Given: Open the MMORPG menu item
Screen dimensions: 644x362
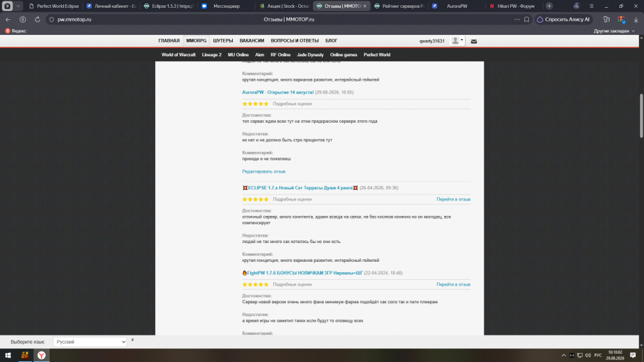Looking at the screenshot, I should [x=197, y=41].
